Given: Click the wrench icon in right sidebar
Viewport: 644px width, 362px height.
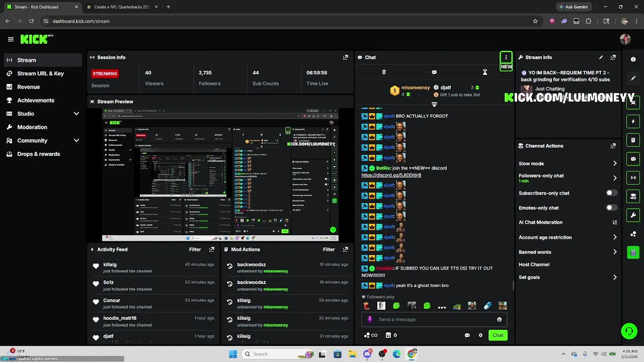Looking at the screenshot, I should tap(633, 215).
